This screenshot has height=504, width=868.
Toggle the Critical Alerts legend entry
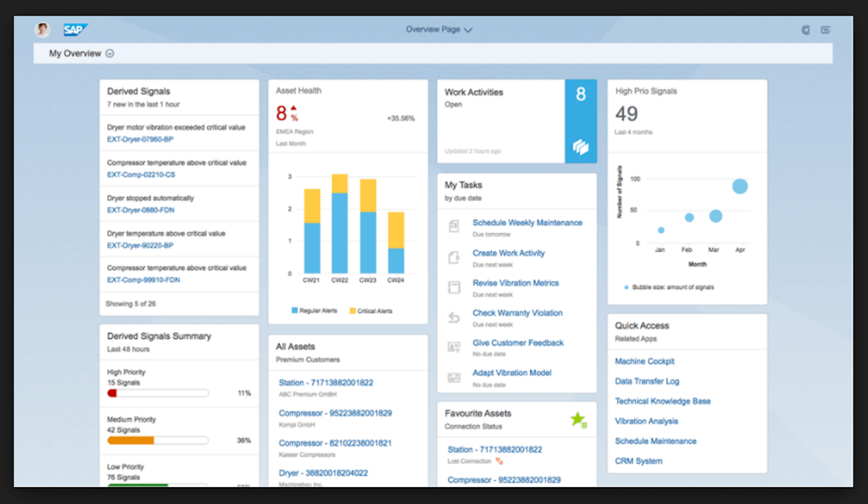tap(370, 311)
